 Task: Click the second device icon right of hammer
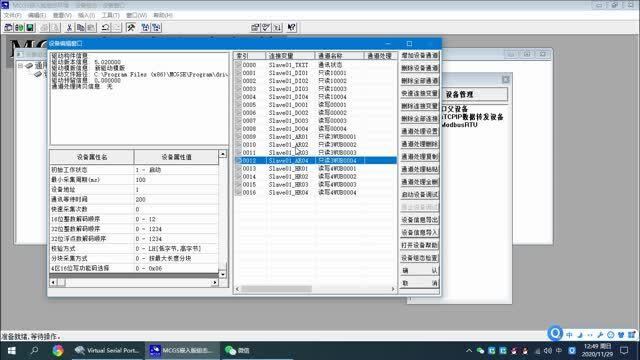click(156, 27)
